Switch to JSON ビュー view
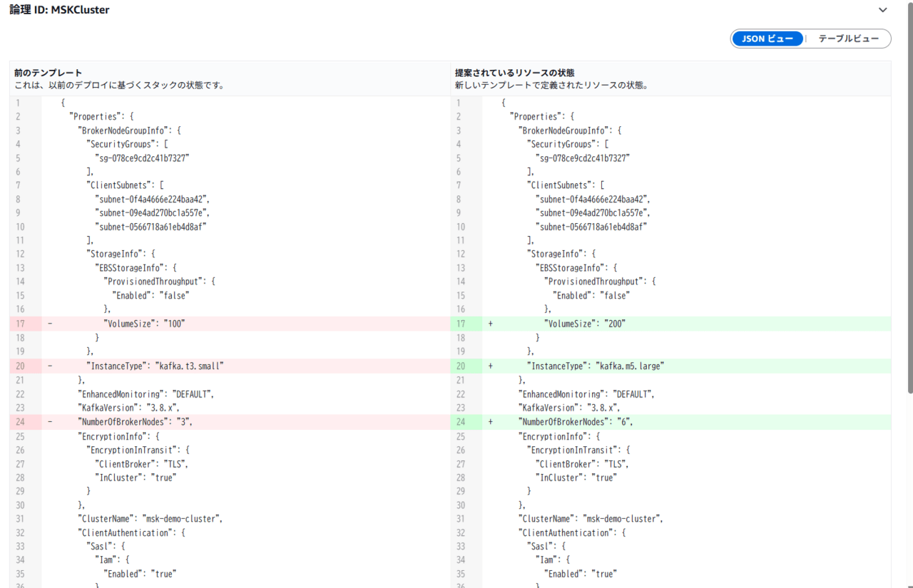Screen dimensions: 913x588 pyautogui.click(x=767, y=38)
